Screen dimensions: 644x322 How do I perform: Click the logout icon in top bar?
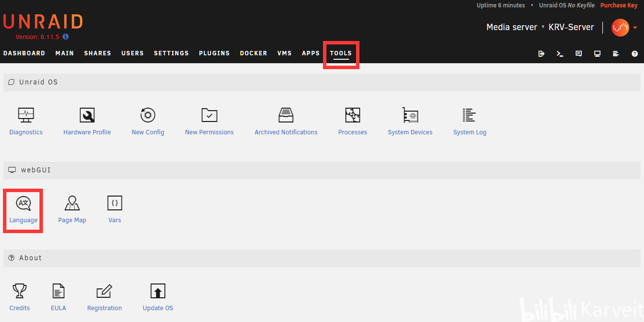(x=541, y=54)
